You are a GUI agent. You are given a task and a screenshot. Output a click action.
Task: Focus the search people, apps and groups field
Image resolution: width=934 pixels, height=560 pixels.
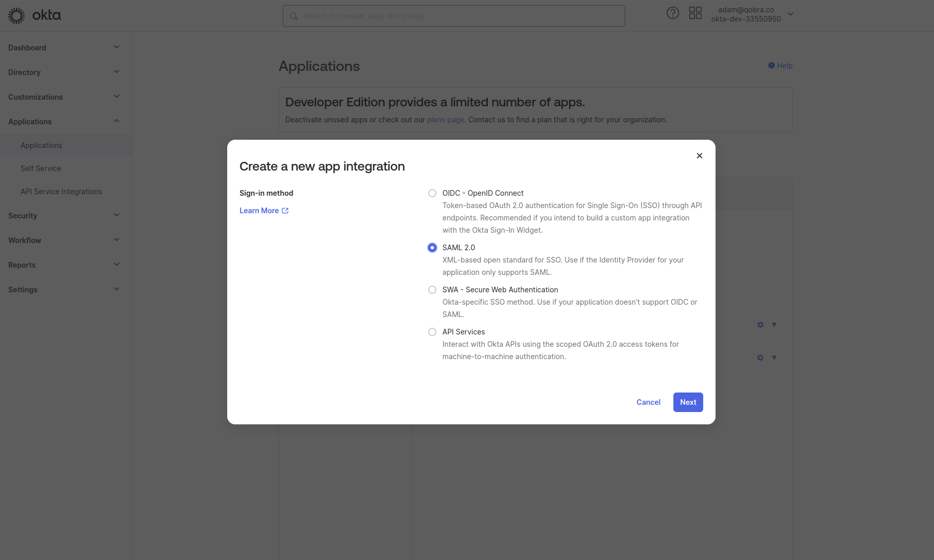(x=453, y=16)
